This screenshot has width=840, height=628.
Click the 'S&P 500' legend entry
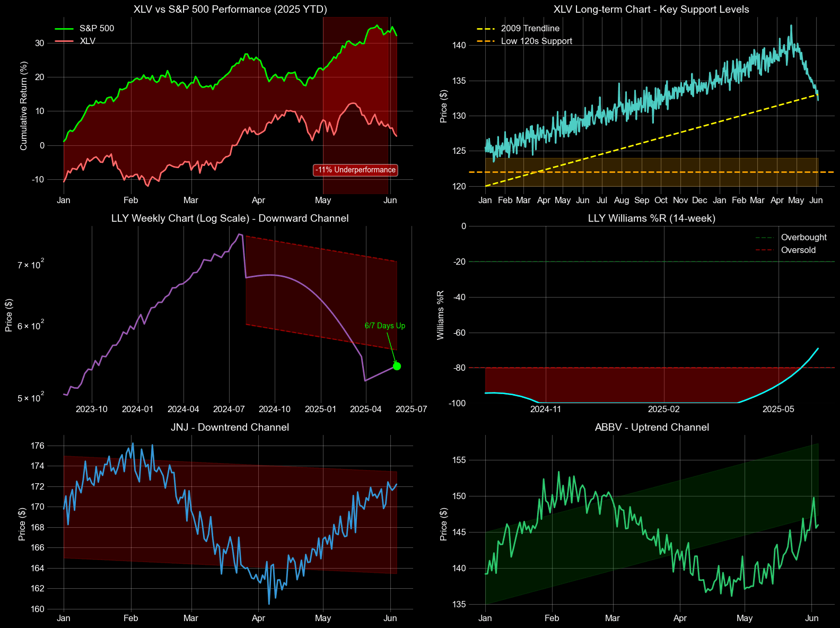(85, 29)
